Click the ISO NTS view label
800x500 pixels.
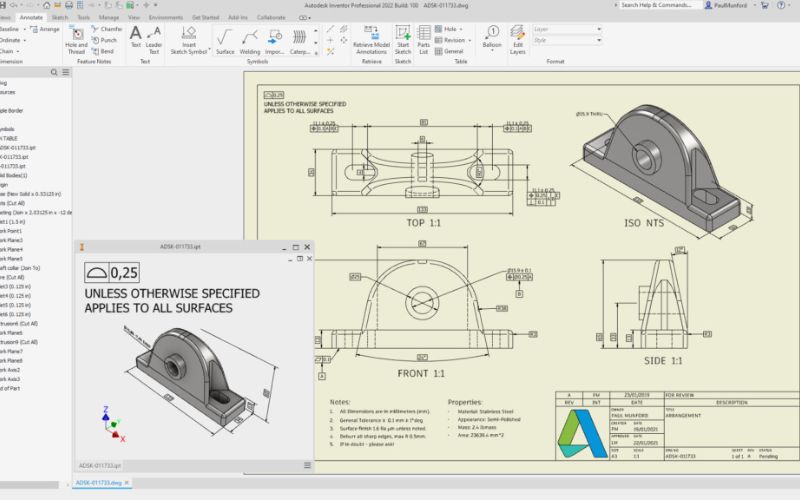tap(644, 223)
